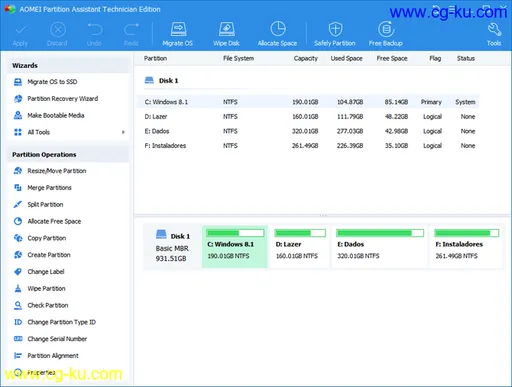Select the D: Lazer disk map block
Screen dimensions: 512x387
click(299, 247)
